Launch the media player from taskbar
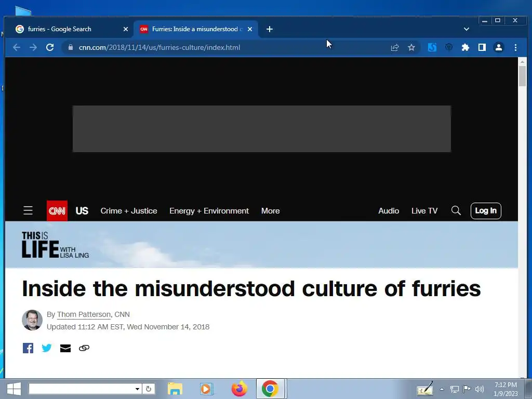The image size is (532, 399). click(206, 389)
